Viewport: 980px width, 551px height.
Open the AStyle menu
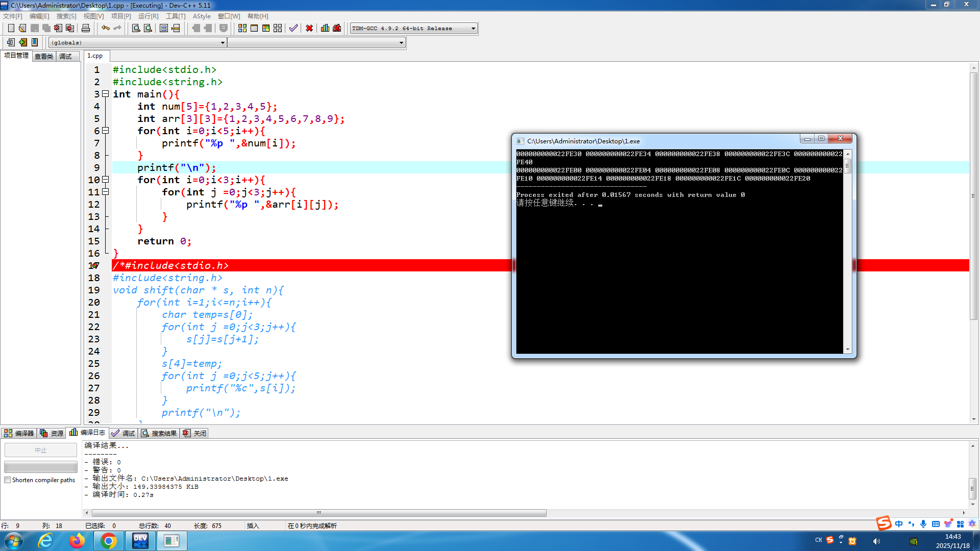click(x=201, y=16)
